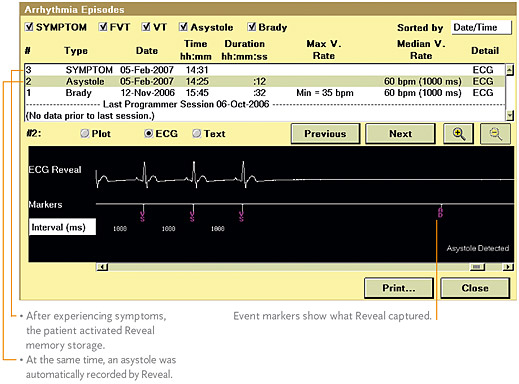Image resolution: width=519 pixels, height=384 pixels.
Task: Go to the Previous episode
Action: (x=325, y=134)
